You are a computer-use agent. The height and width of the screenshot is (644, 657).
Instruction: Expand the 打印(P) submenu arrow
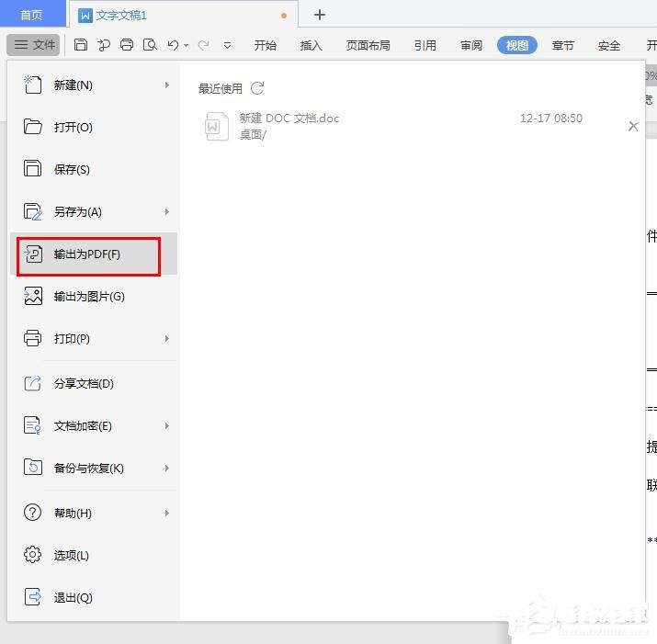click(166, 338)
